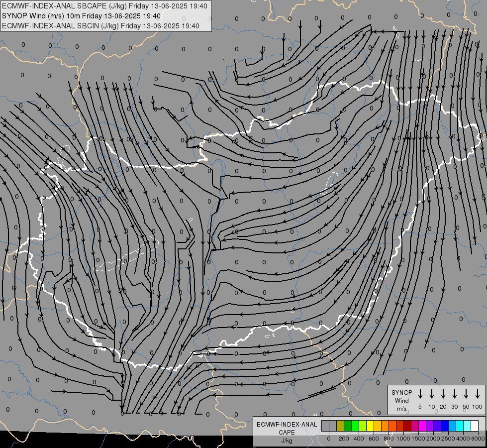The width and height of the screenshot is (487, 448).
Task: Click the 30 m/s wind arrow in legend
Action: [x=454, y=394]
